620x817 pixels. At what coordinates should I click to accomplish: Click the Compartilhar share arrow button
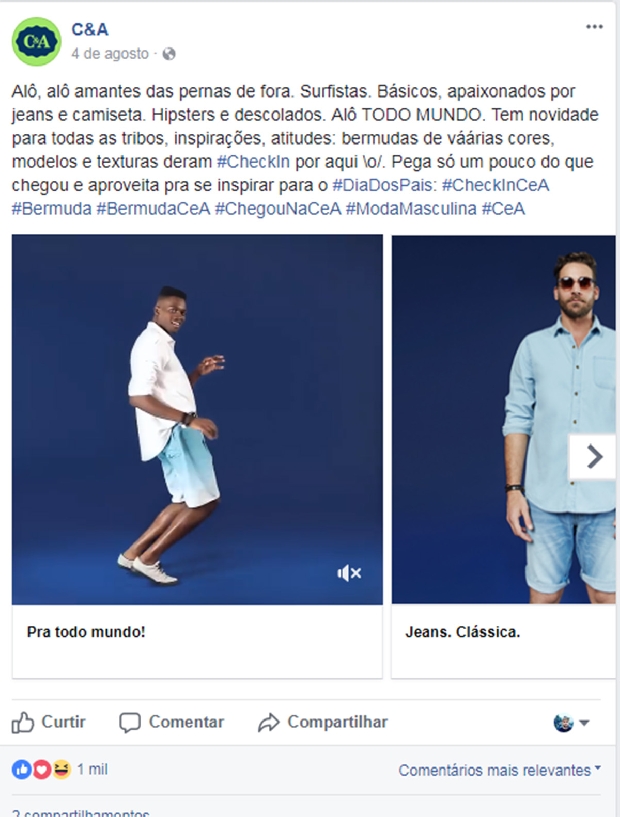click(323, 722)
